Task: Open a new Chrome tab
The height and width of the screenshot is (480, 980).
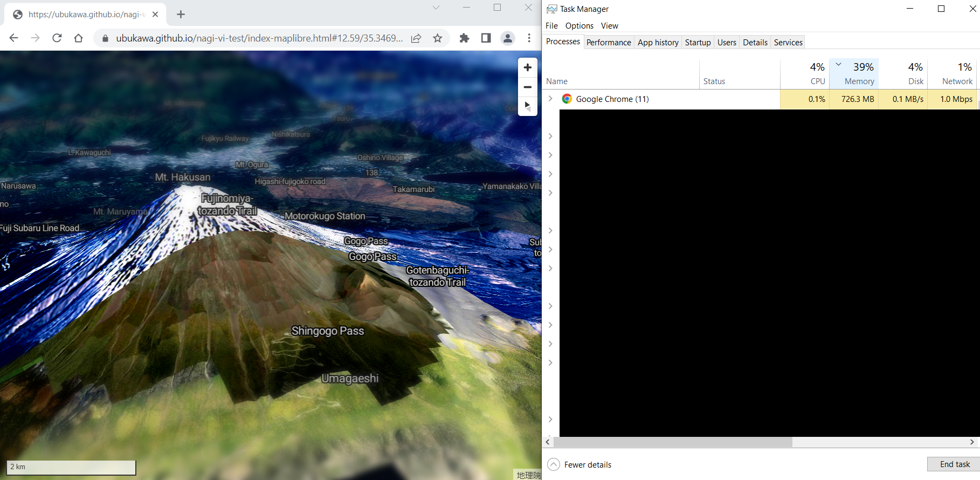Action: [x=181, y=15]
